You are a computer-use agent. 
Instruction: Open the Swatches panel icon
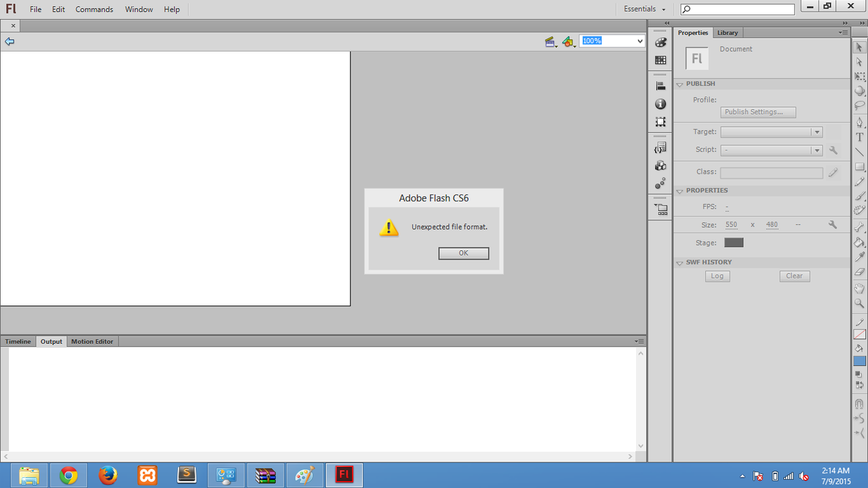click(x=660, y=60)
